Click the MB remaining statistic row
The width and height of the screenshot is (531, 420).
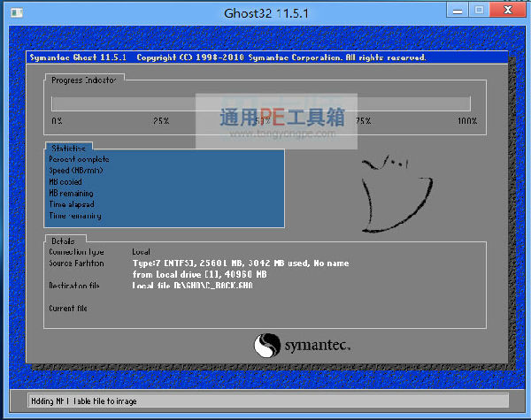pos(71,193)
